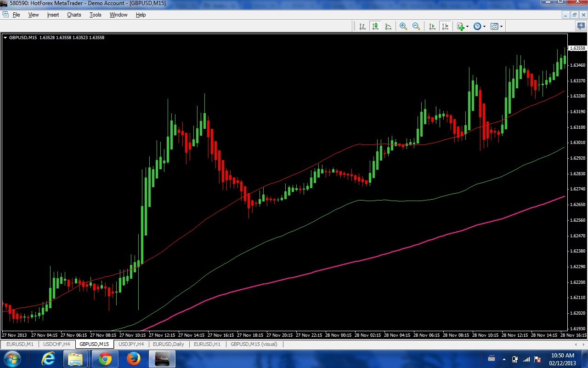Click the current price label 1.63558
The image size is (588, 368).
coord(577,48)
